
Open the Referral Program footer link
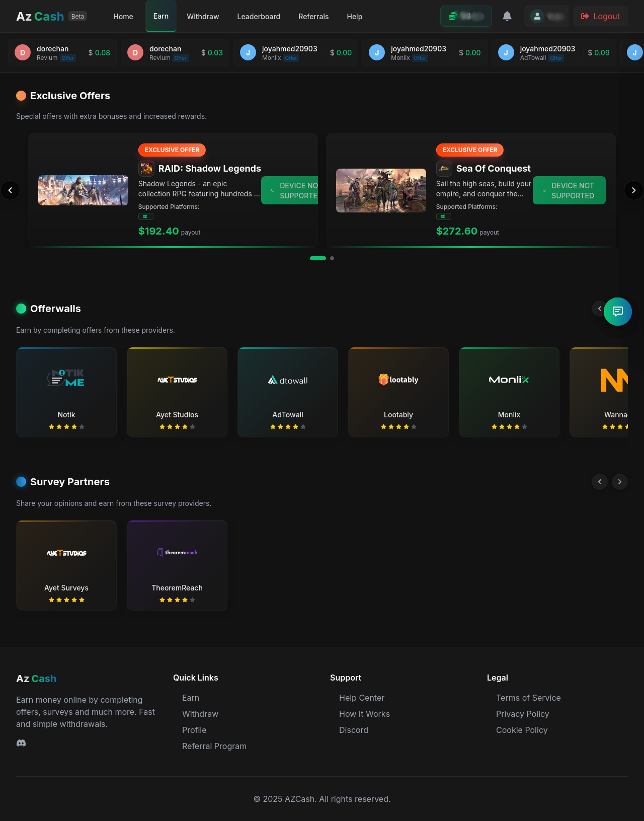[x=214, y=746]
